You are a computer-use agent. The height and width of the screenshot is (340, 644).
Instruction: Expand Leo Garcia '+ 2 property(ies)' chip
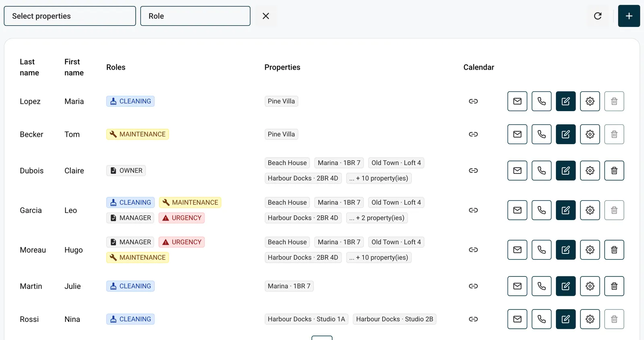pos(377,218)
